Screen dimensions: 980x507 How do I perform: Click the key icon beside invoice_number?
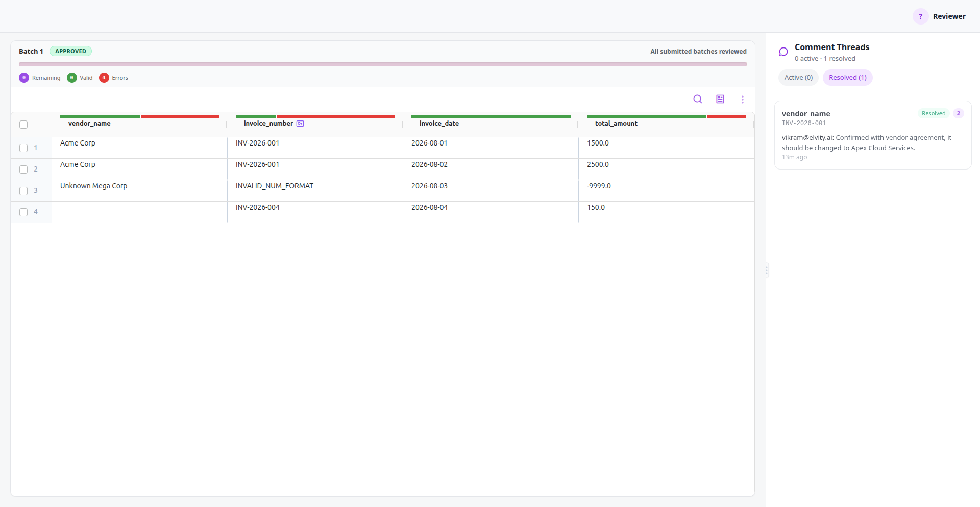(x=300, y=124)
